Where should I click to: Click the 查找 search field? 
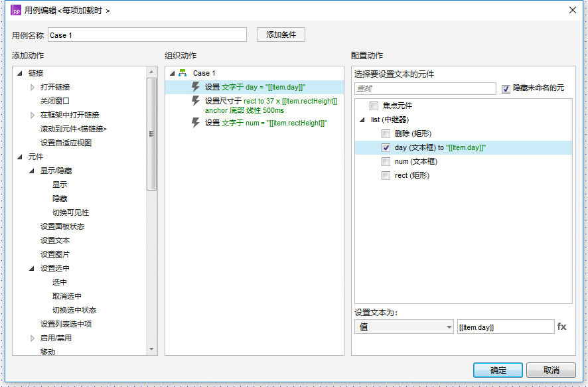tap(425, 88)
